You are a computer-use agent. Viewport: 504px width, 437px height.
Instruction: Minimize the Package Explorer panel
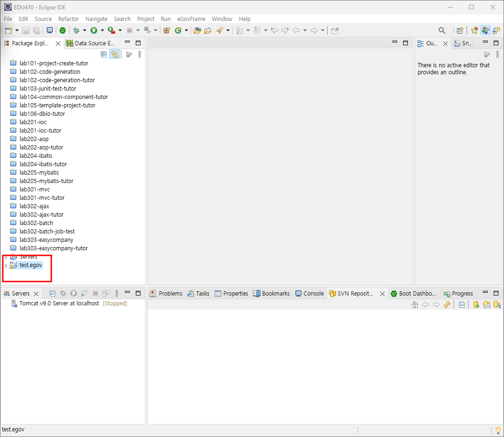tap(127, 42)
